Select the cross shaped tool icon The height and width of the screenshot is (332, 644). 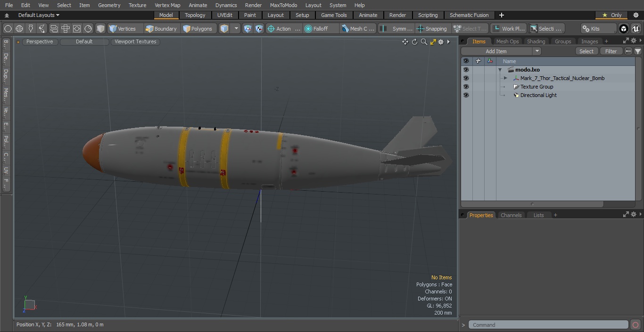click(66, 29)
